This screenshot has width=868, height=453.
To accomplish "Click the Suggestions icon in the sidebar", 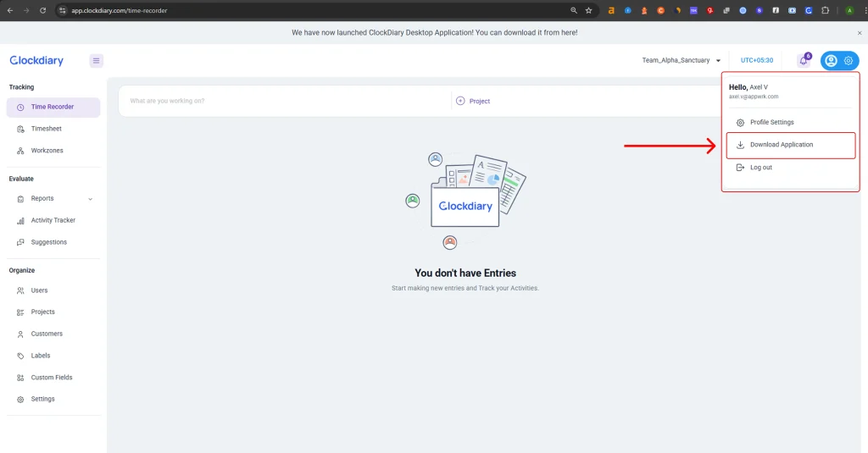I will (20, 242).
